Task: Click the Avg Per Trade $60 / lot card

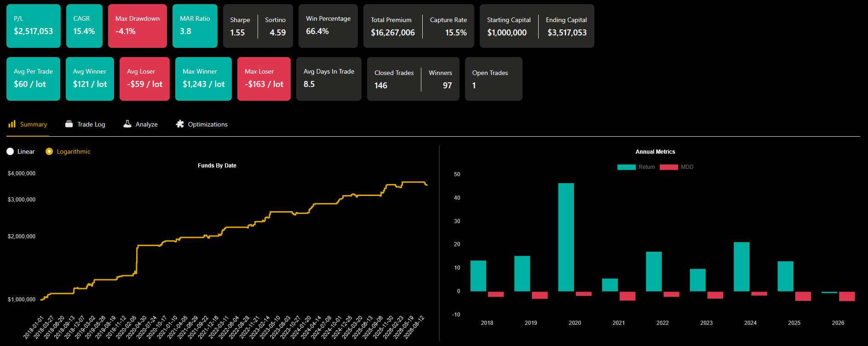Action: click(33, 79)
